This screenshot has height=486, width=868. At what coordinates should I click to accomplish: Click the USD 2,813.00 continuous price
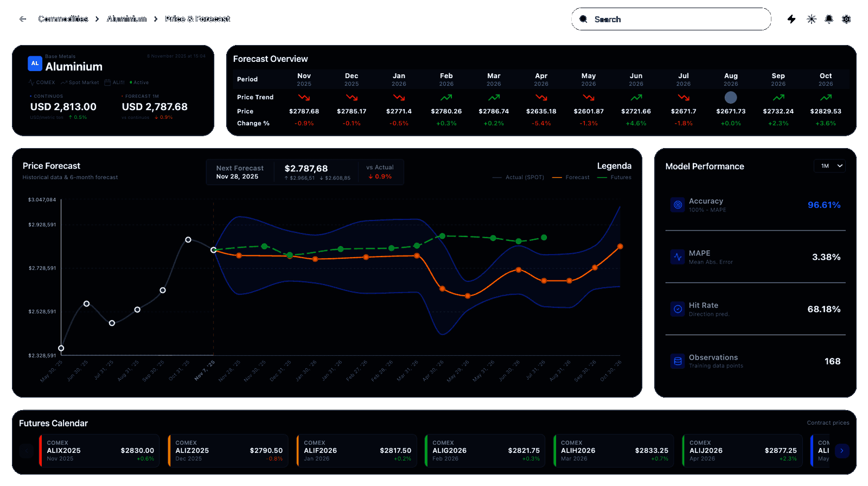[63, 107]
